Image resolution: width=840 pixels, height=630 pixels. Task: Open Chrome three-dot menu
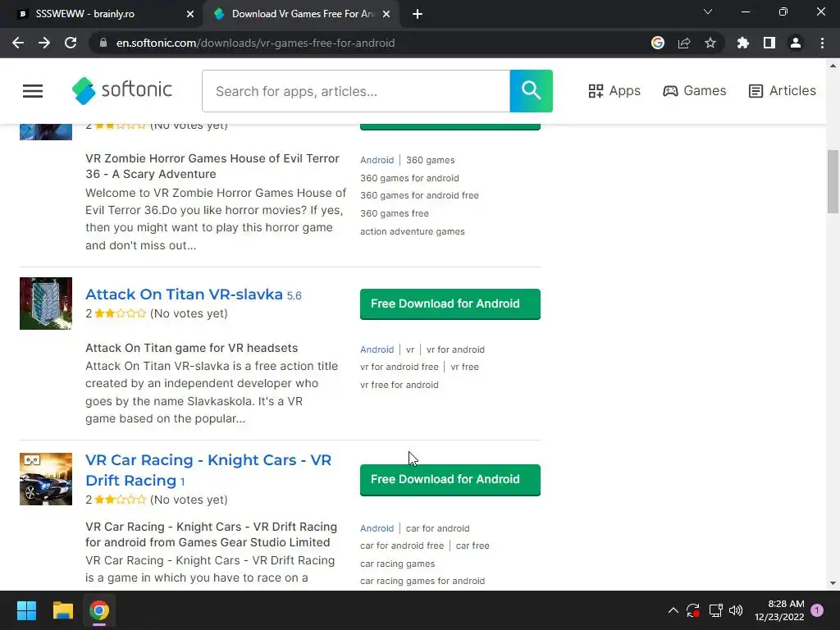click(x=822, y=43)
